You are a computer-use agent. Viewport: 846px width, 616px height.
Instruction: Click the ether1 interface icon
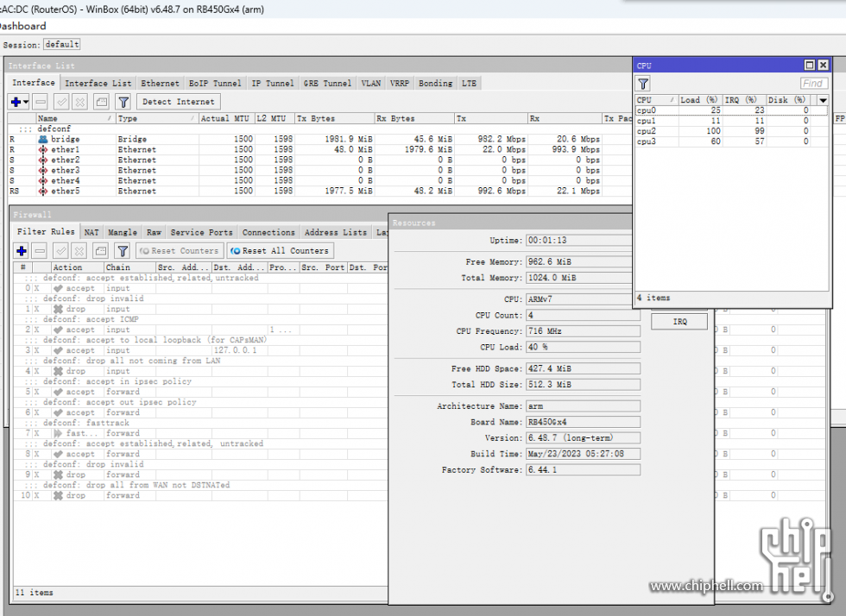[x=43, y=149]
